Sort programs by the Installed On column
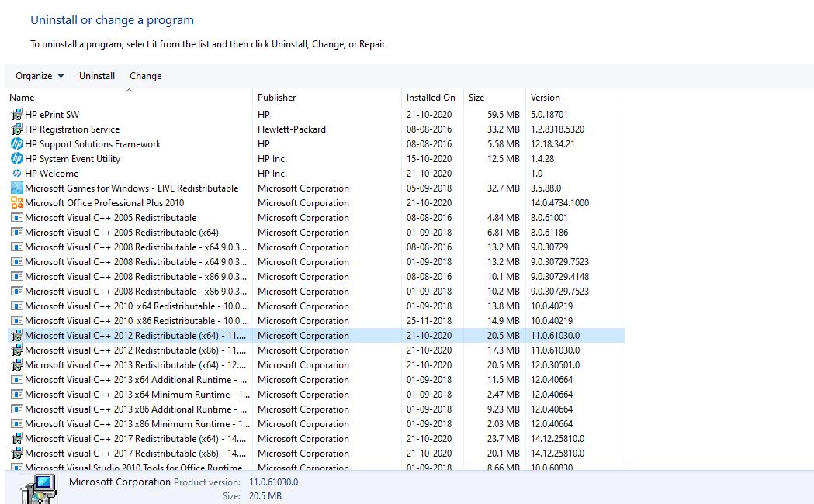The height and width of the screenshot is (504, 814). (432, 98)
